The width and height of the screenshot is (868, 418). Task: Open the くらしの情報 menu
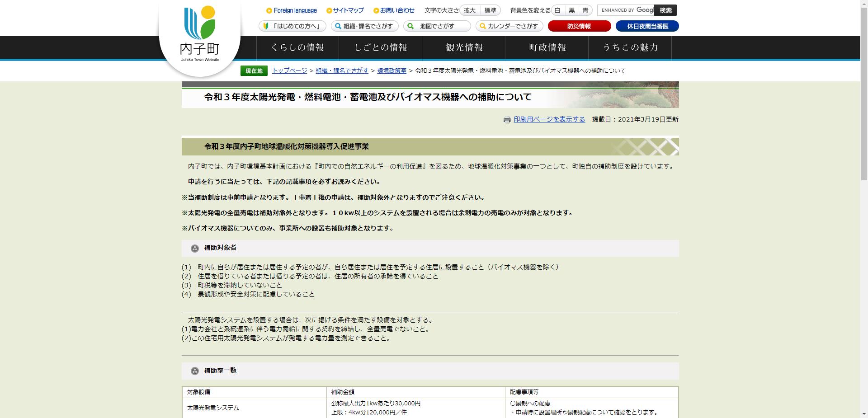(x=298, y=47)
